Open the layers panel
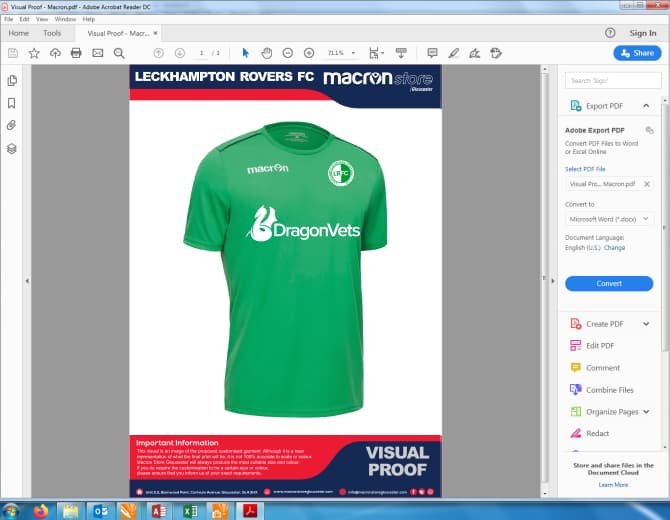 (x=12, y=148)
